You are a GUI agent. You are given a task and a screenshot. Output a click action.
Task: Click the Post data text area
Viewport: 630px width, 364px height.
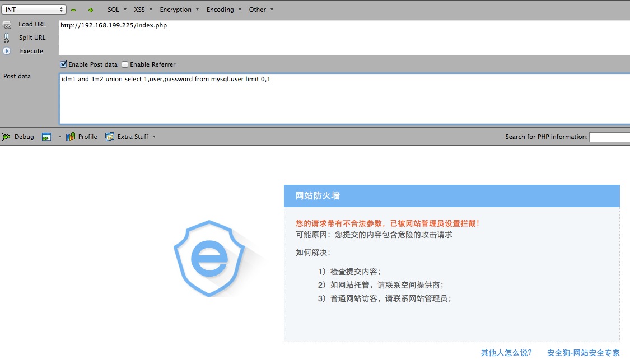(345, 99)
